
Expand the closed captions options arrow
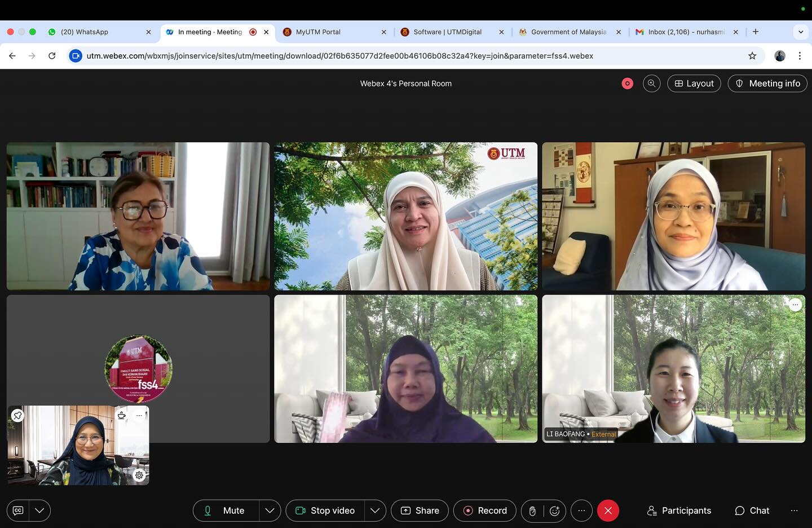tap(39, 511)
